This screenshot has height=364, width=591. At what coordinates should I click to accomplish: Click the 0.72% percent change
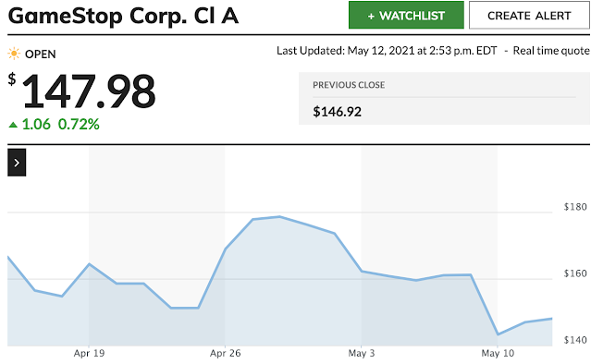79,124
